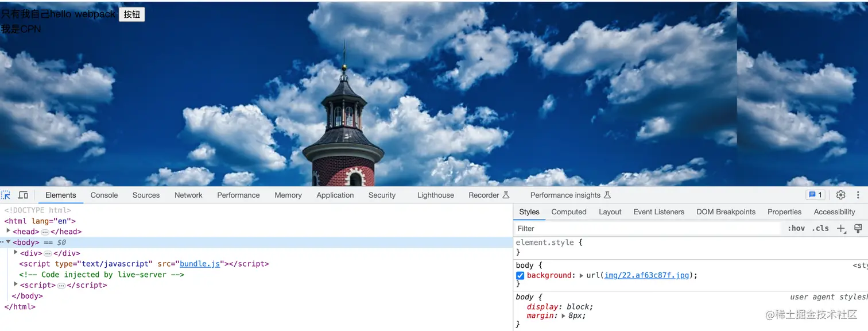Click the 我是CPN text on the page

[x=21, y=29]
